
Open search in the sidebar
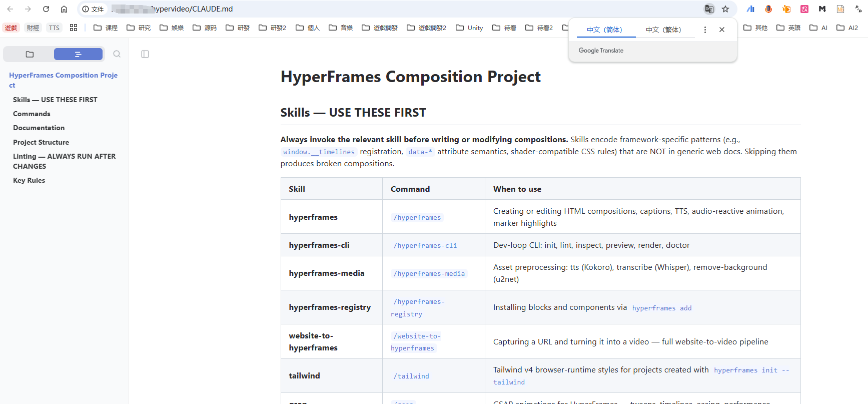(117, 54)
